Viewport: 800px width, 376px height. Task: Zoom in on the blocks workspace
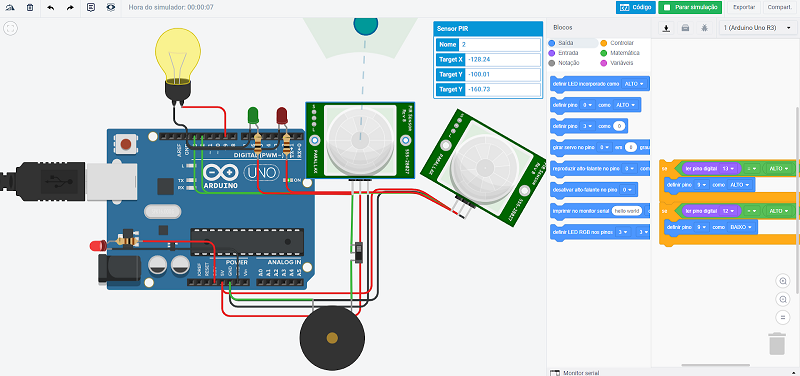coord(782,281)
